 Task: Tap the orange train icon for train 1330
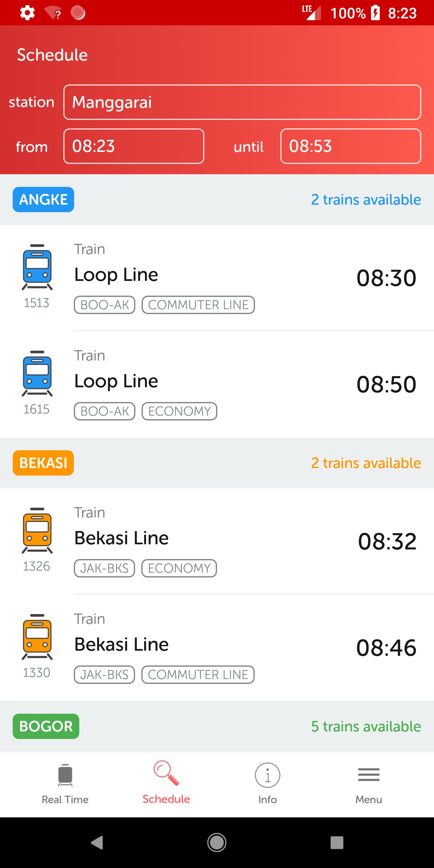coord(37,637)
